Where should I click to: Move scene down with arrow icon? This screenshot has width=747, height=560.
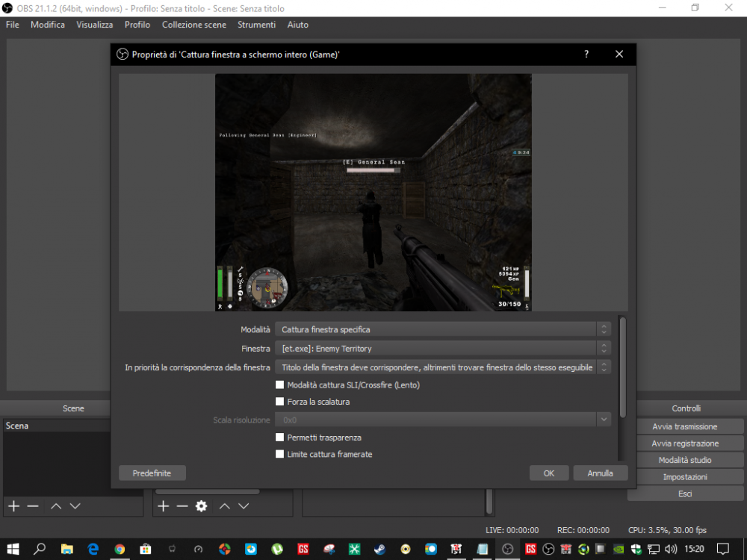click(x=75, y=506)
